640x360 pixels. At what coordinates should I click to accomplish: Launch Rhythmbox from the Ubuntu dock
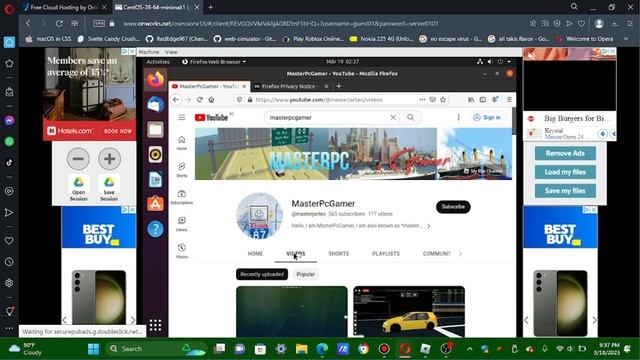click(x=155, y=154)
